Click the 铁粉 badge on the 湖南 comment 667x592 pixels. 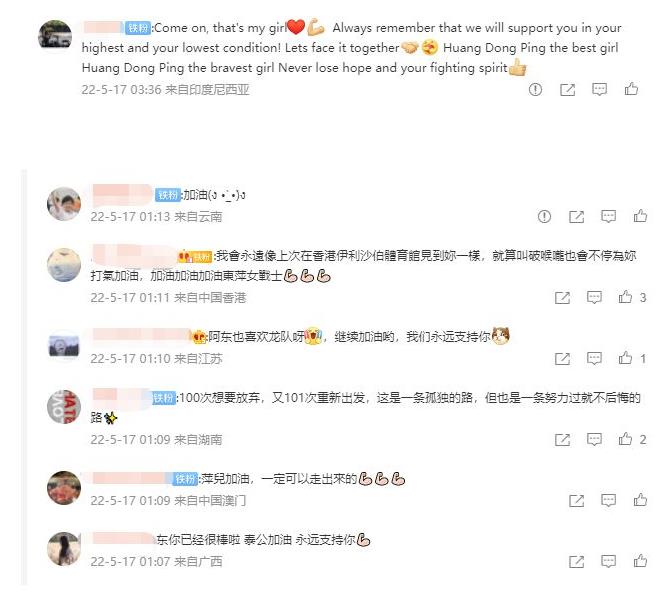click(164, 398)
